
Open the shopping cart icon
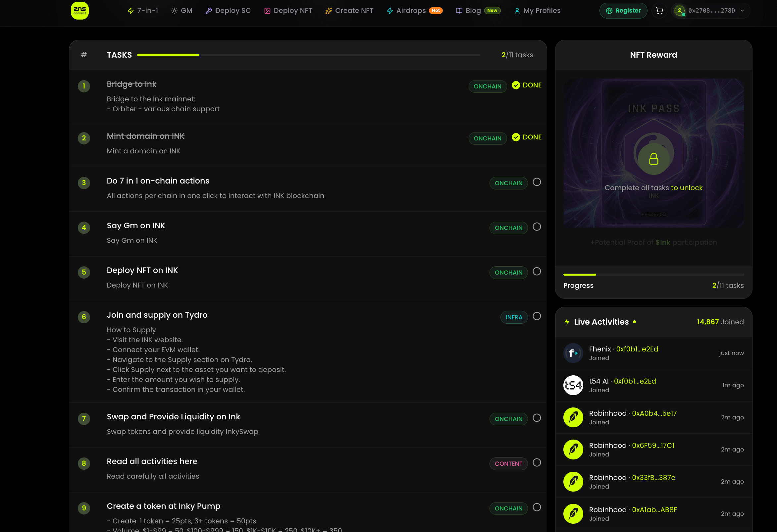[x=659, y=11]
